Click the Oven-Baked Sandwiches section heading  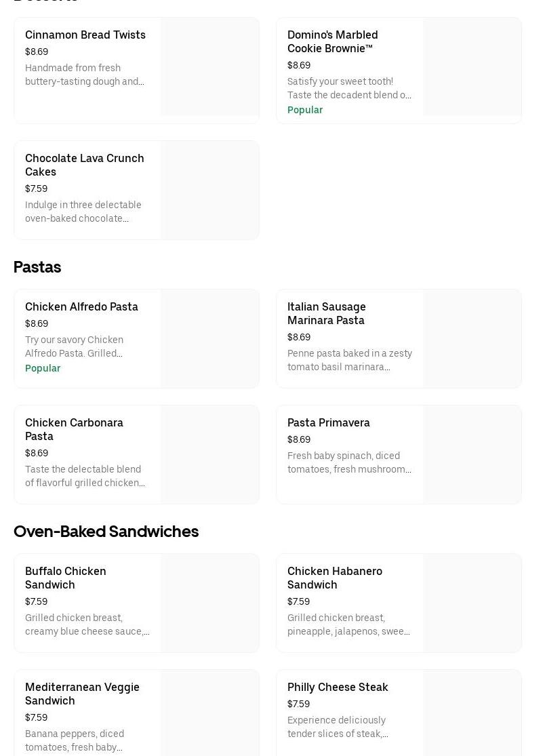click(106, 532)
